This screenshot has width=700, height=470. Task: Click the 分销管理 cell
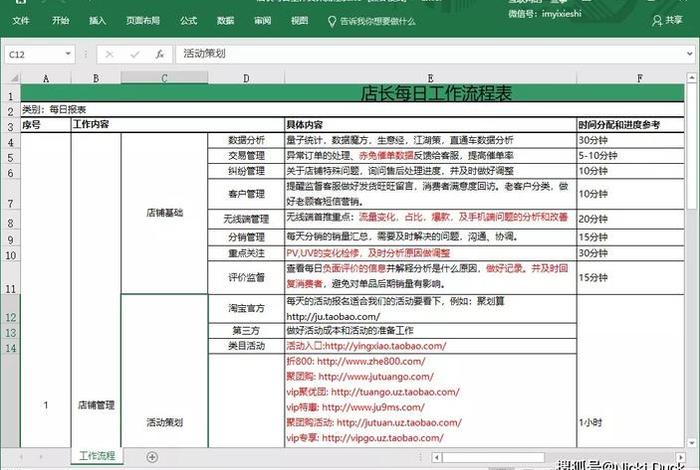[x=246, y=237]
